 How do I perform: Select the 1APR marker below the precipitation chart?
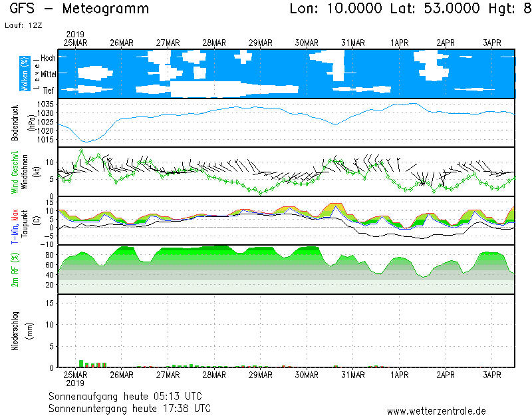[x=400, y=375]
